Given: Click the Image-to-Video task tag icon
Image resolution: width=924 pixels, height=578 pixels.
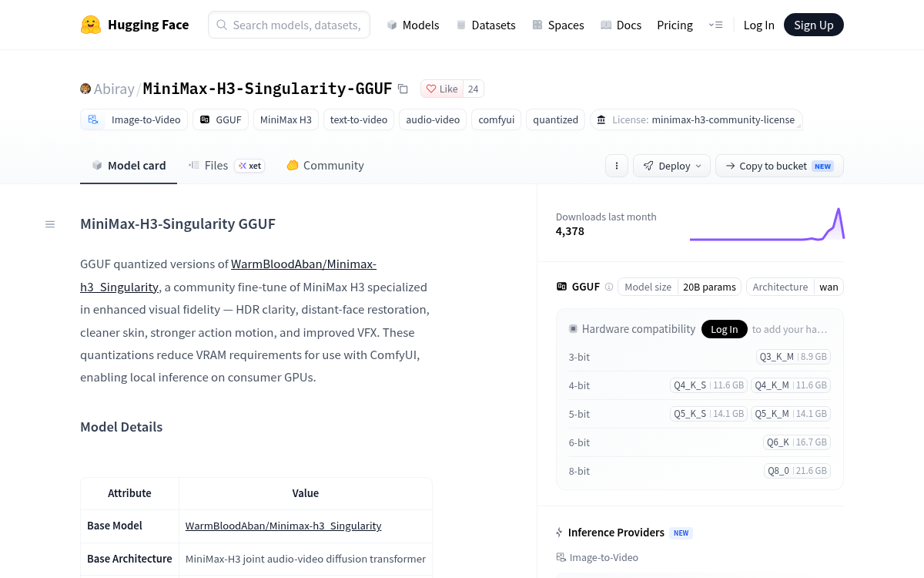Looking at the screenshot, I should pos(93,119).
